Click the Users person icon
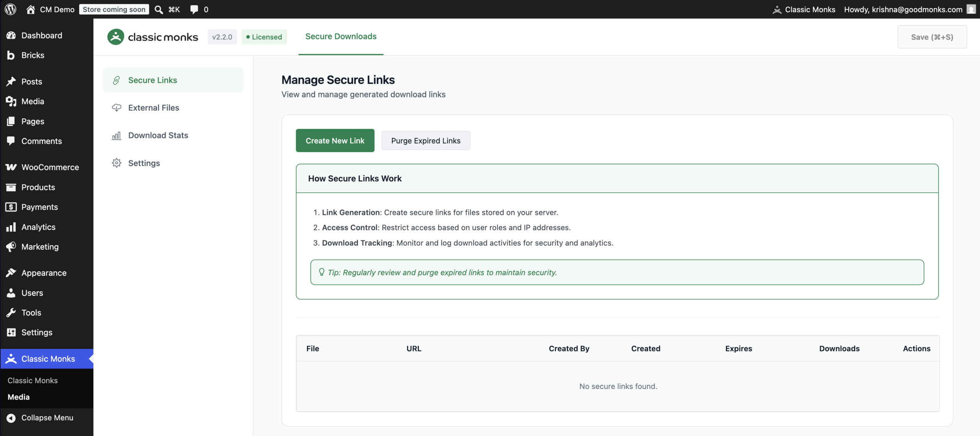The height and width of the screenshot is (436, 980). [11, 293]
